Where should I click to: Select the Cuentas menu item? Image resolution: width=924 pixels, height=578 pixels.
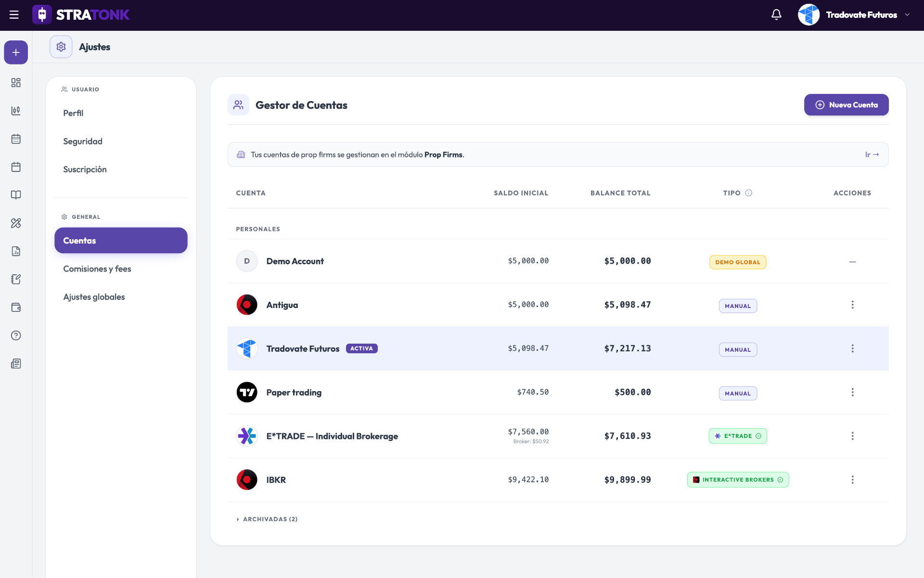click(x=121, y=241)
